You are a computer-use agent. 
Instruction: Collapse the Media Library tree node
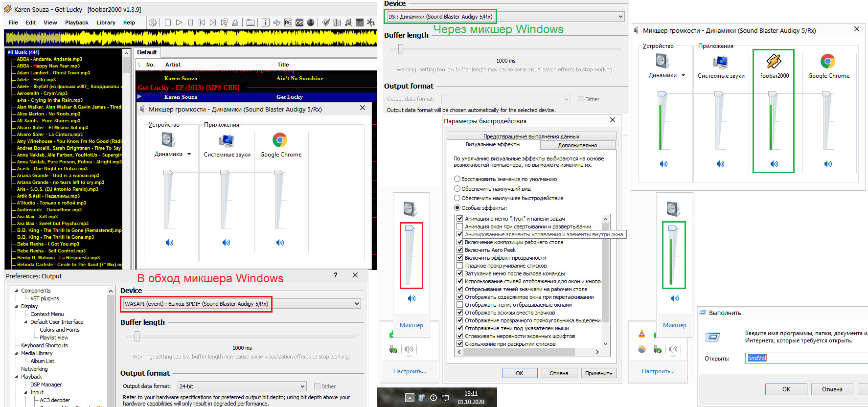click(16, 353)
